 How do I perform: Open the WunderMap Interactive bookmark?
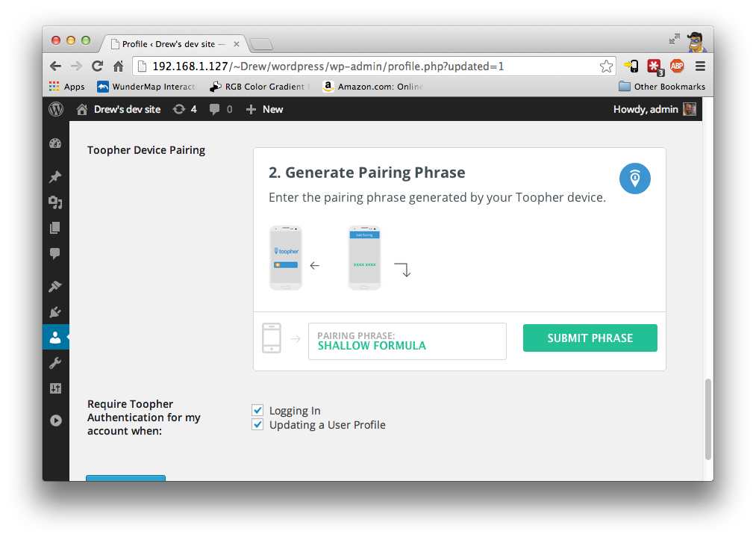[x=146, y=87]
